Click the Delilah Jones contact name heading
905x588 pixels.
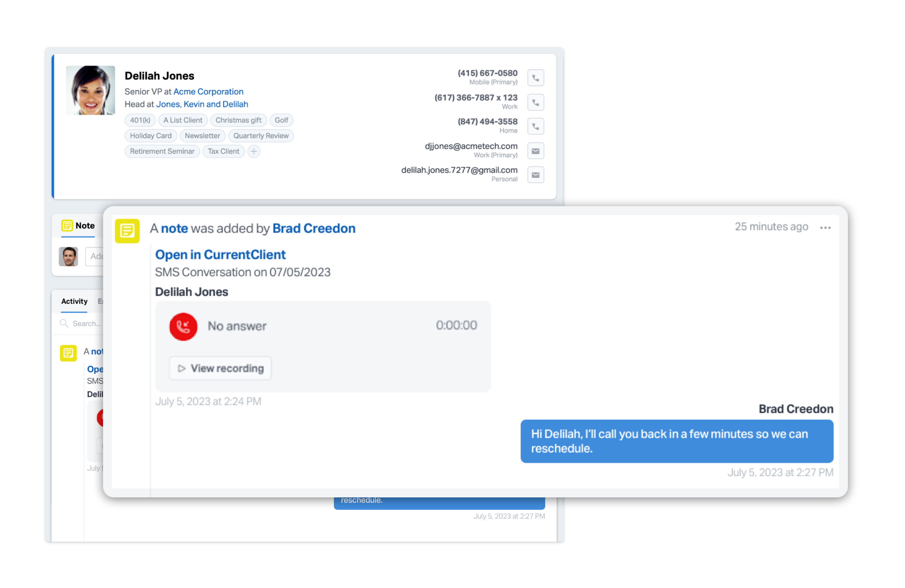tap(159, 76)
